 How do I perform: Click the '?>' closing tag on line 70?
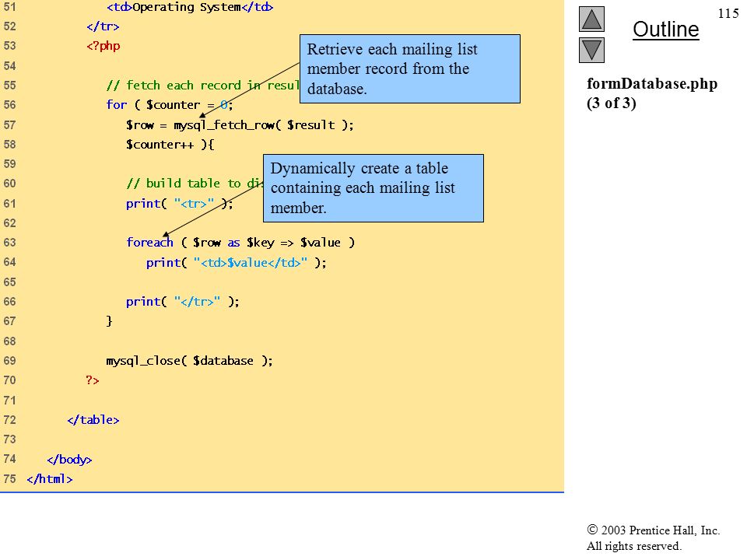tap(93, 380)
